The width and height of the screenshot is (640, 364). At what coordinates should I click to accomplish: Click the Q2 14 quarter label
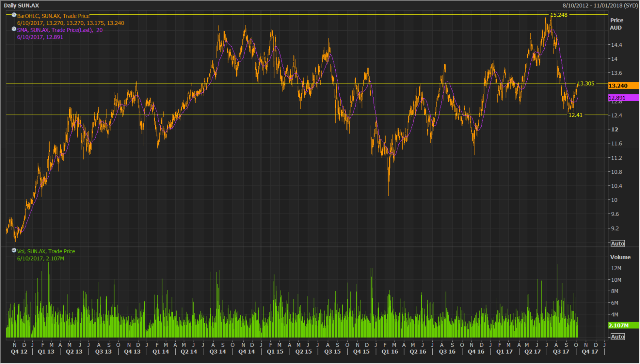tap(189, 352)
